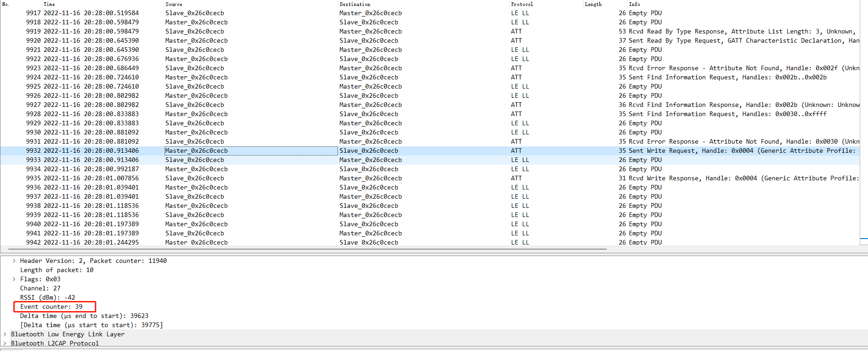This screenshot has width=868, height=351.
Task: Select packet 9923 error response handle 0x002f
Action: [430, 68]
